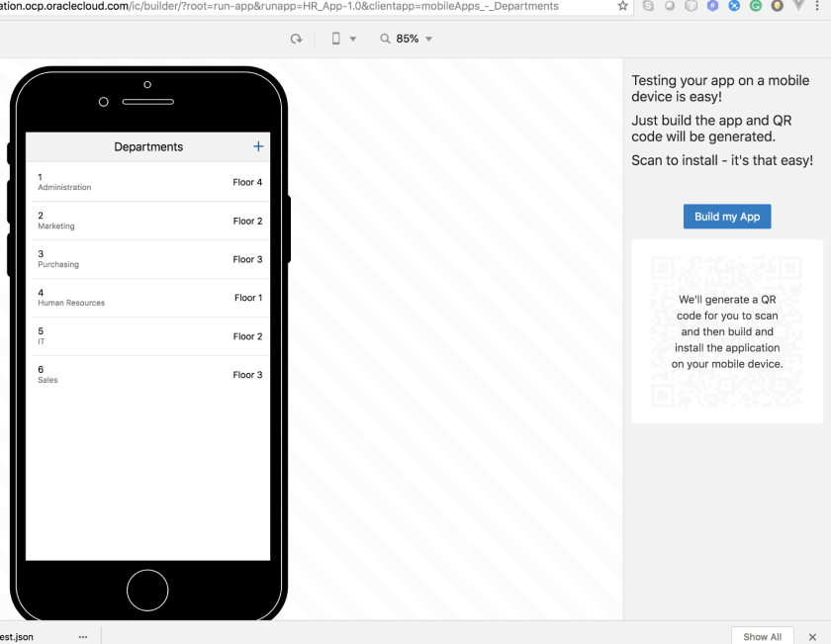Select the Human Resources department row
Viewport: 831px width, 644px height.
pyautogui.click(x=148, y=298)
